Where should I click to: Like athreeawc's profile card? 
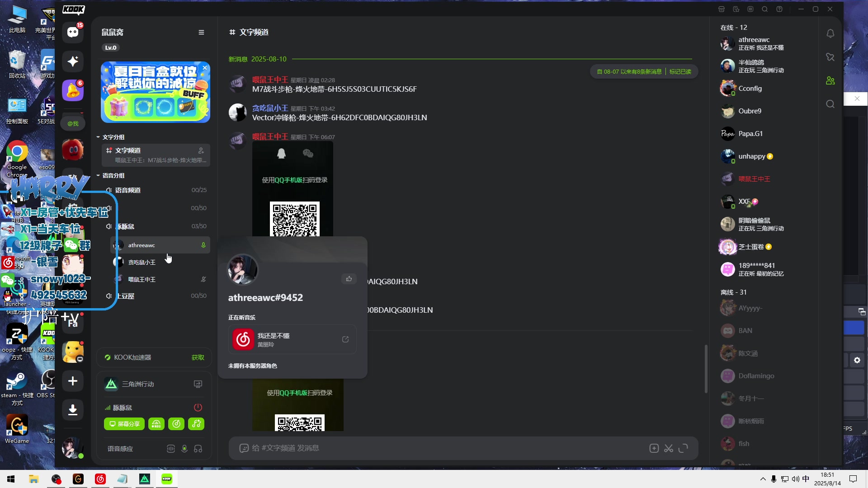click(349, 279)
